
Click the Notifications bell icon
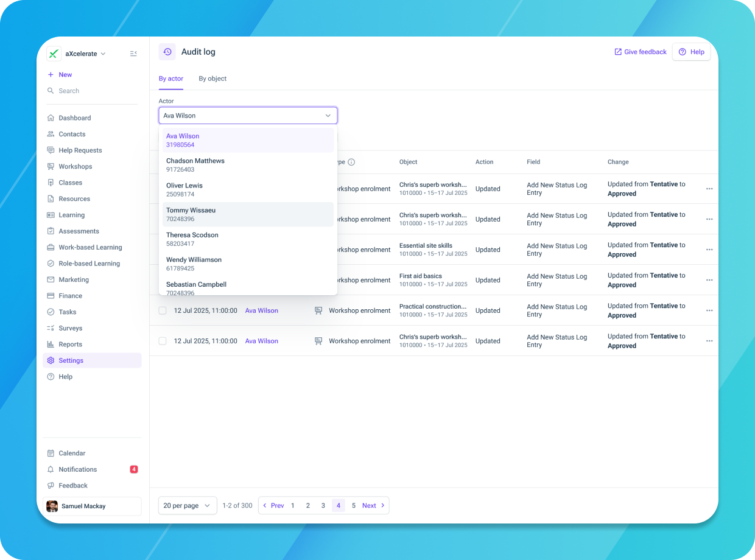51,469
